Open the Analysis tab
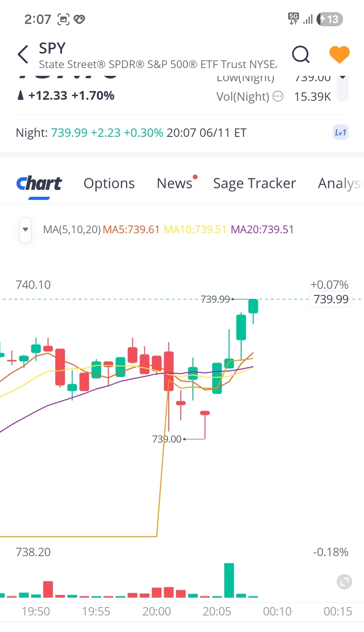Image resolution: width=364 pixels, height=632 pixels. click(340, 184)
